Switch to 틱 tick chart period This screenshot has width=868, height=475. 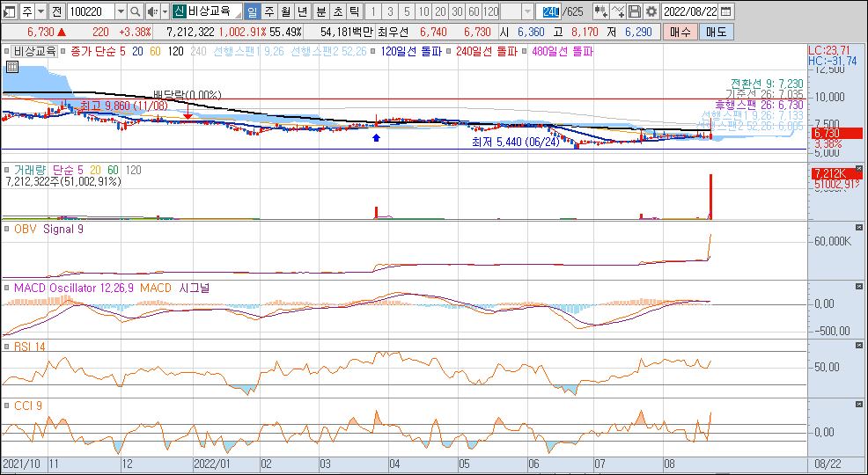click(354, 11)
